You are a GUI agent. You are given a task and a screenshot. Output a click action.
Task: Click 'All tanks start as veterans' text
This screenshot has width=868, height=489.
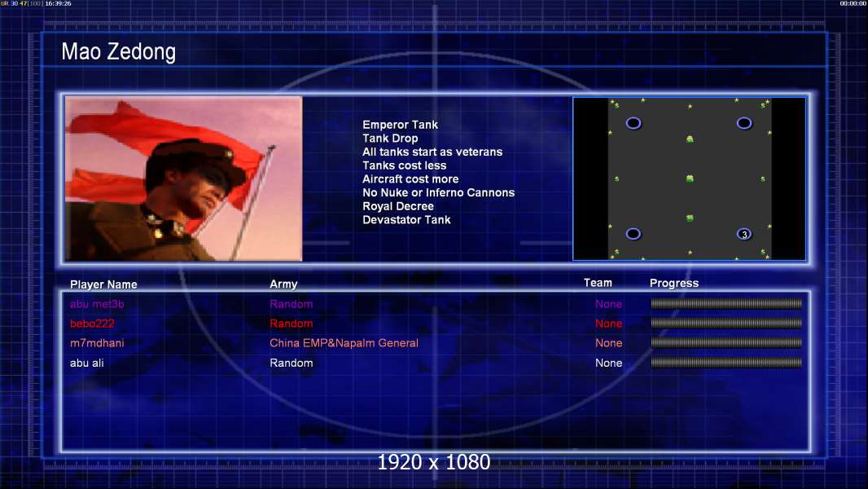432,152
